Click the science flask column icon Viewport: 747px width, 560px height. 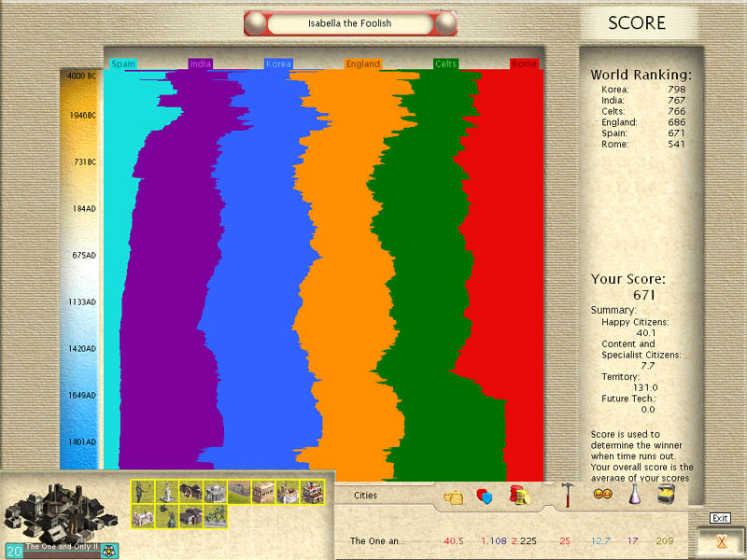pos(634,495)
